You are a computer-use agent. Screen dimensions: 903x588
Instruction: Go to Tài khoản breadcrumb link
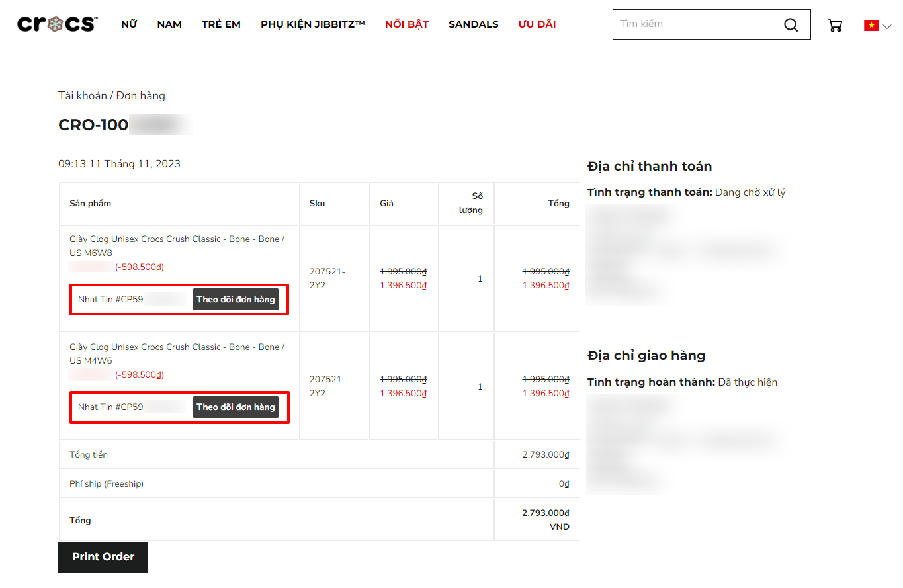tap(83, 96)
